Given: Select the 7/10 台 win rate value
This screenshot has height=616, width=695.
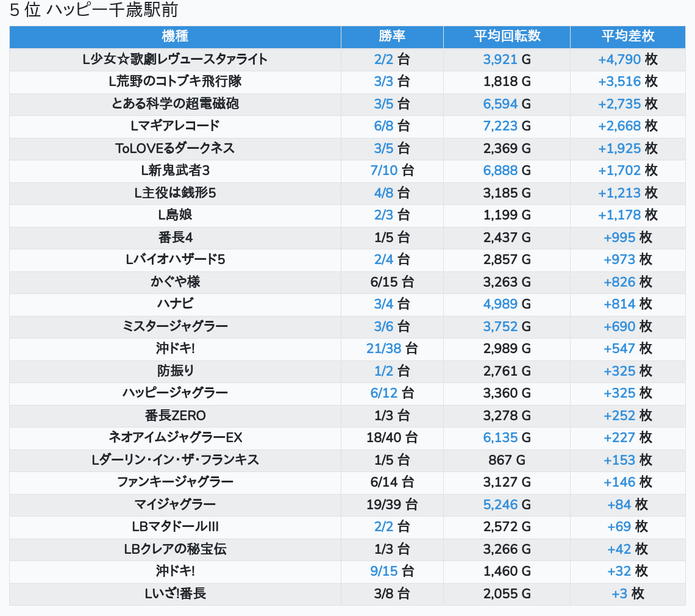Looking at the screenshot, I should coord(391,170).
